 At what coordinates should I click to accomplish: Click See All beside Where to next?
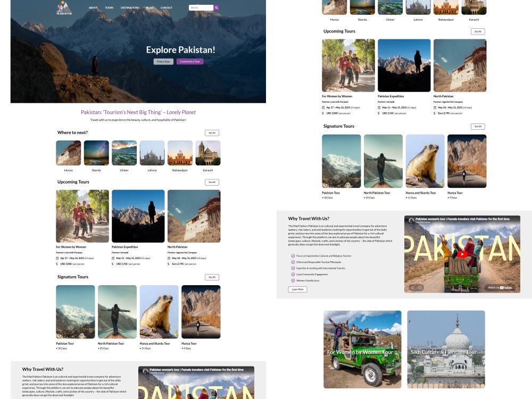click(212, 133)
